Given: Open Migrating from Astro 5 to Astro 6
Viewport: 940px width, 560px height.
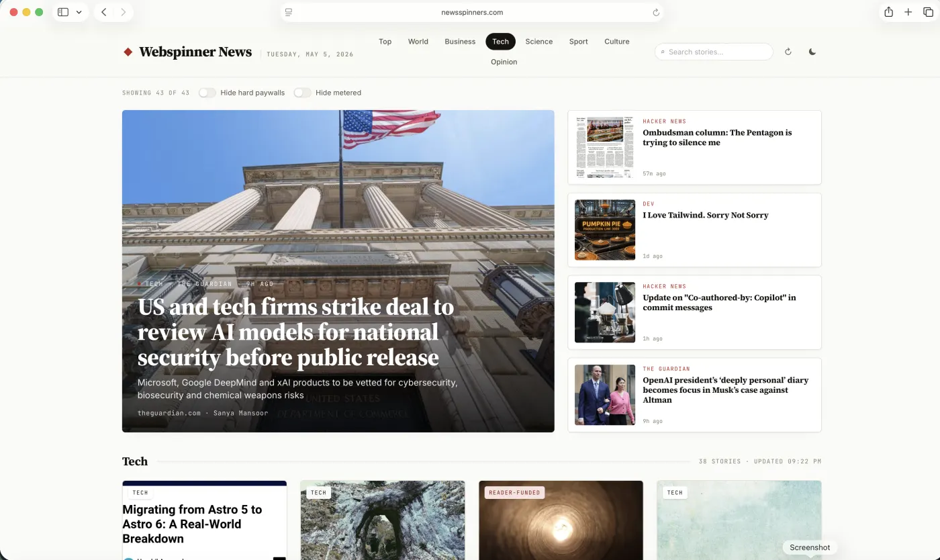Looking at the screenshot, I should [192, 524].
